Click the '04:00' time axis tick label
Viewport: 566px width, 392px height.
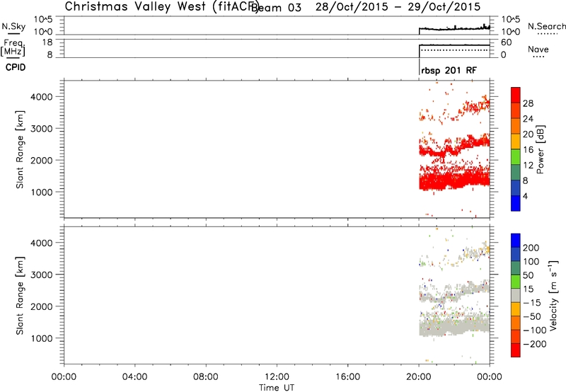(135, 377)
